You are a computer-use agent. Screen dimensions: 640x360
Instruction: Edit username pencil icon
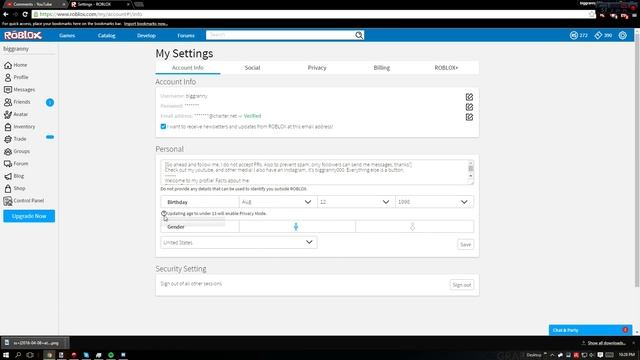pos(469,97)
